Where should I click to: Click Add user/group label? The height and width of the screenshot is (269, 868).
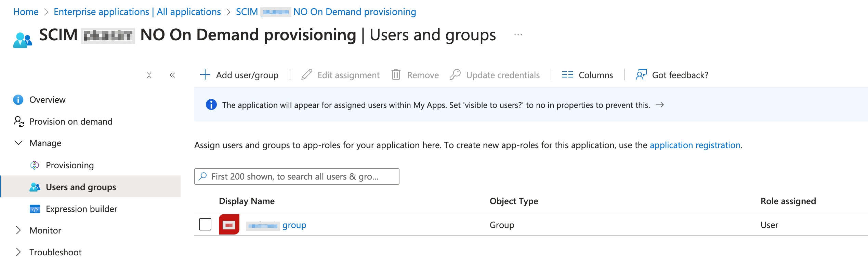coord(247,75)
